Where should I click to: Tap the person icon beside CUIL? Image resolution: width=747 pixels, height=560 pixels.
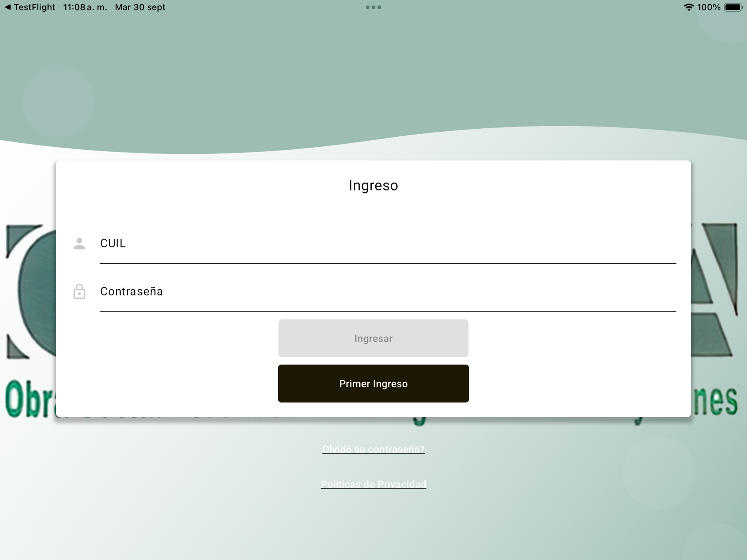(79, 243)
